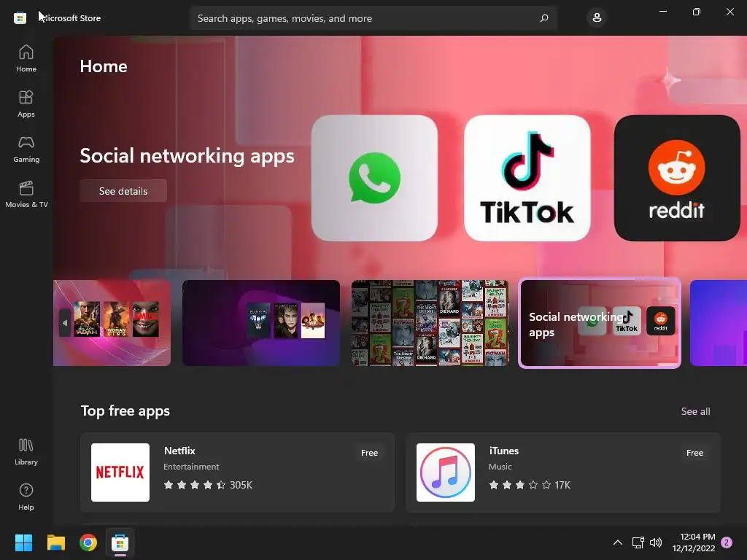Screen dimensions: 747x560
Task: Click carousel previous arrow
Action: 65,323
